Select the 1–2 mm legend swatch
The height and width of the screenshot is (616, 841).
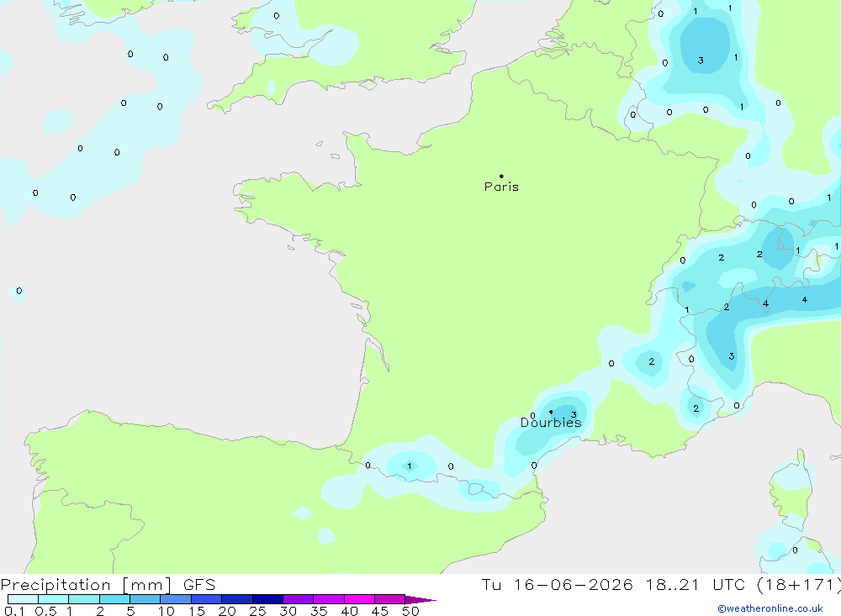[x=84, y=599]
